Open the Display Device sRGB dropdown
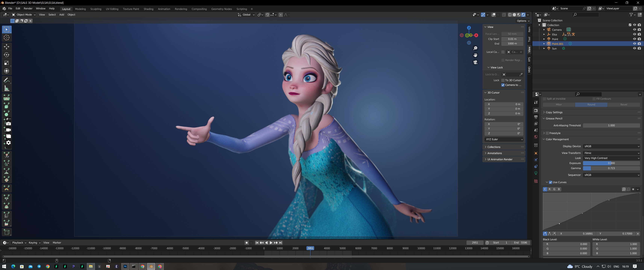This screenshot has width=644, height=270. [611, 146]
